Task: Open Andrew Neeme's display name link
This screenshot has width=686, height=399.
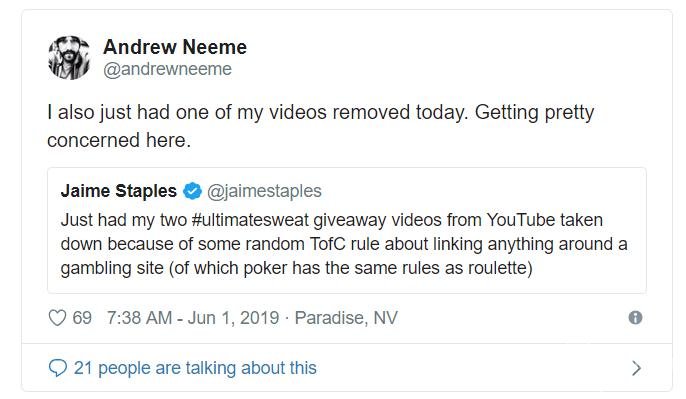Action: point(175,47)
